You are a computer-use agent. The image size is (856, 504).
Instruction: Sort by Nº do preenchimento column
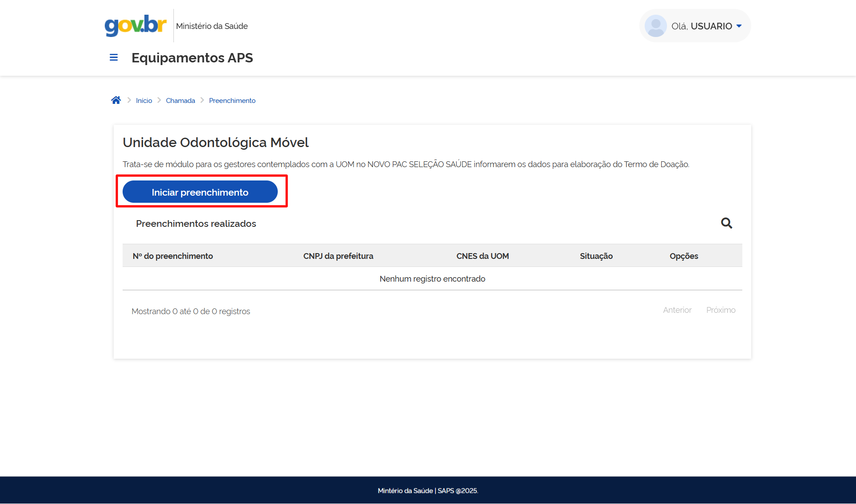point(173,256)
